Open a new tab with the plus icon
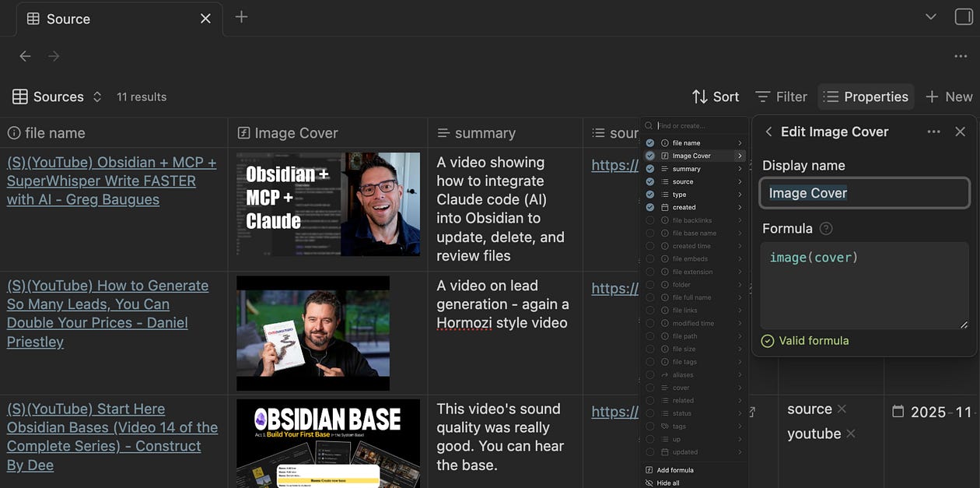Image resolution: width=980 pixels, height=488 pixels. [x=241, y=17]
